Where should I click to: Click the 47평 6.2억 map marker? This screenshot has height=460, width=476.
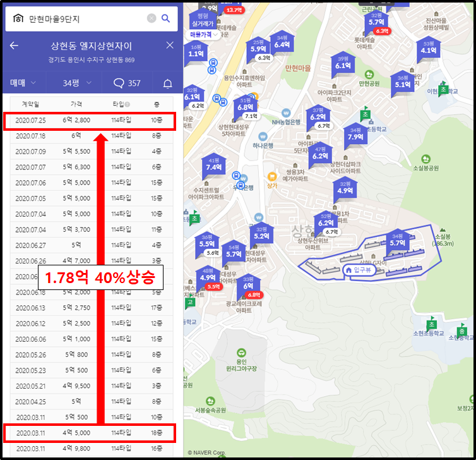click(320, 154)
